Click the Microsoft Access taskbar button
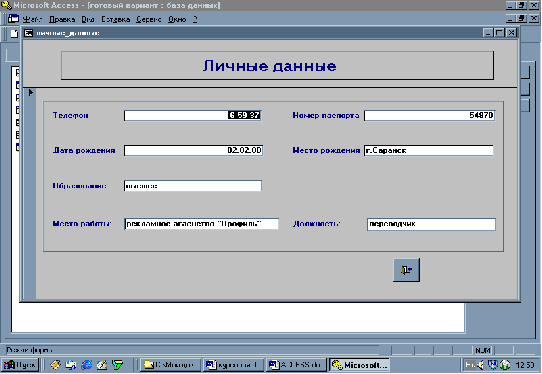Screen dimensions: 542x374 coord(359,365)
